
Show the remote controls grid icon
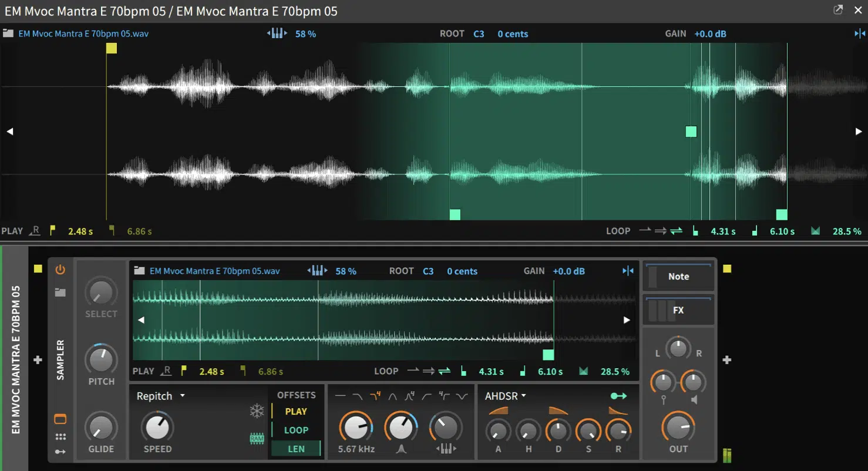point(60,437)
